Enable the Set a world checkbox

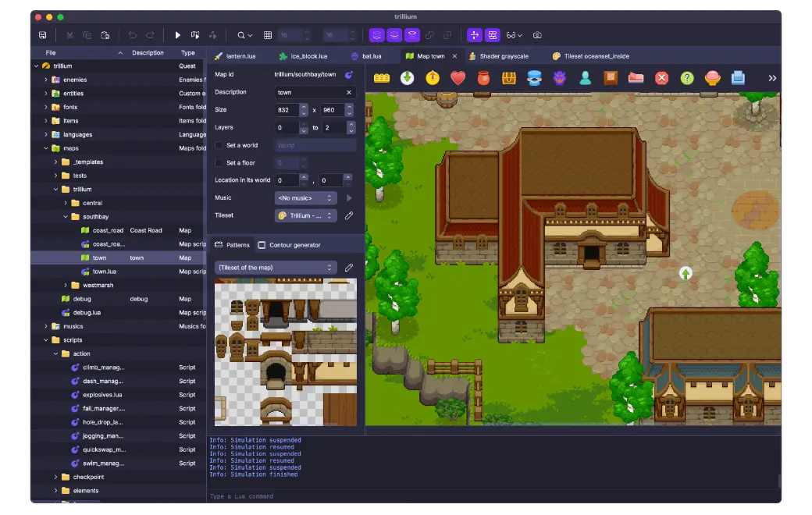[x=219, y=145]
